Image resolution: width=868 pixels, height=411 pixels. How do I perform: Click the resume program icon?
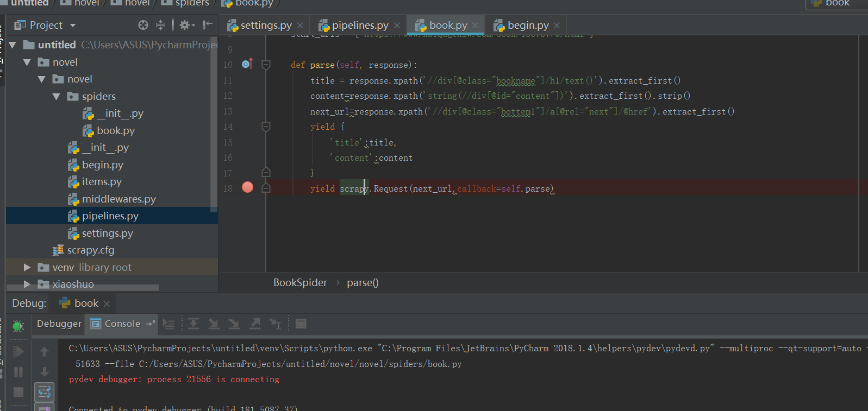[x=18, y=351]
